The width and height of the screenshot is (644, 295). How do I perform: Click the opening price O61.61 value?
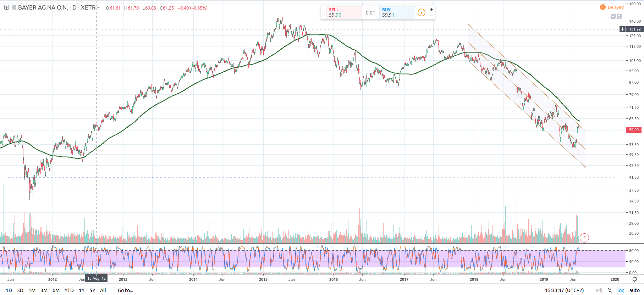[x=114, y=8]
